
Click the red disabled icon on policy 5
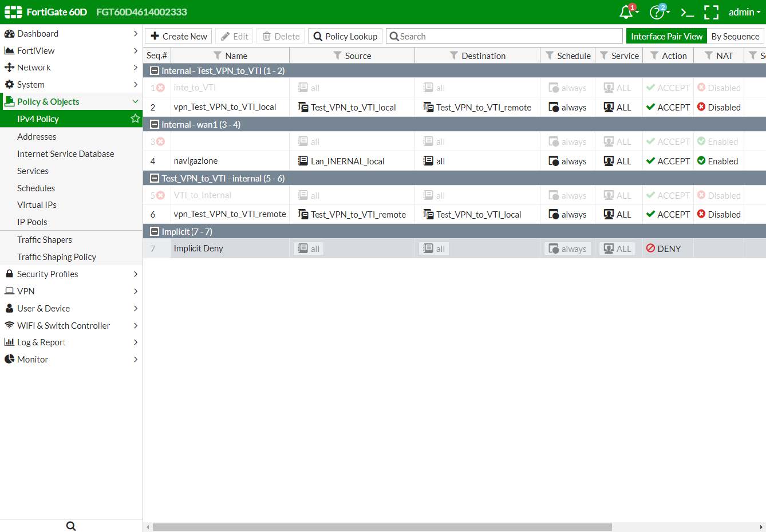[161, 195]
